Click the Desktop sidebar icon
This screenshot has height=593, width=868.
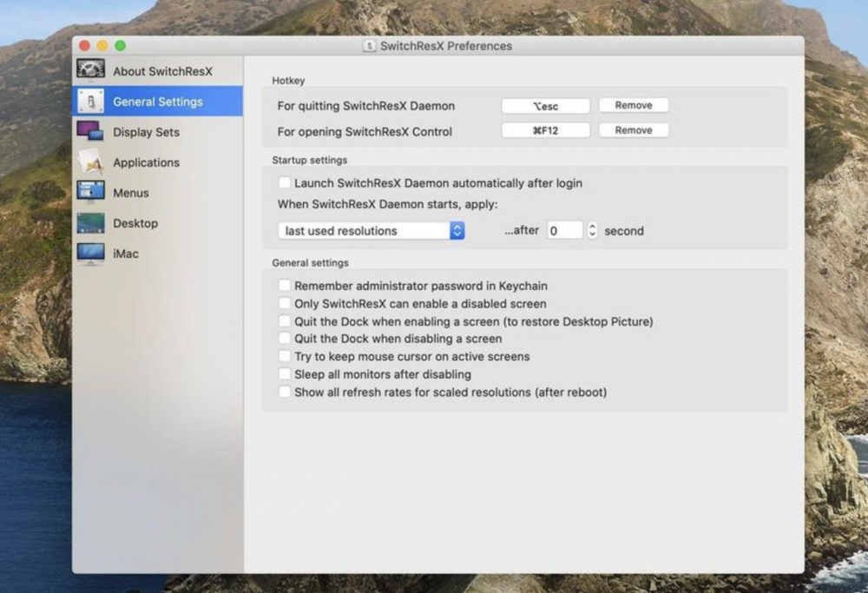[91, 222]
